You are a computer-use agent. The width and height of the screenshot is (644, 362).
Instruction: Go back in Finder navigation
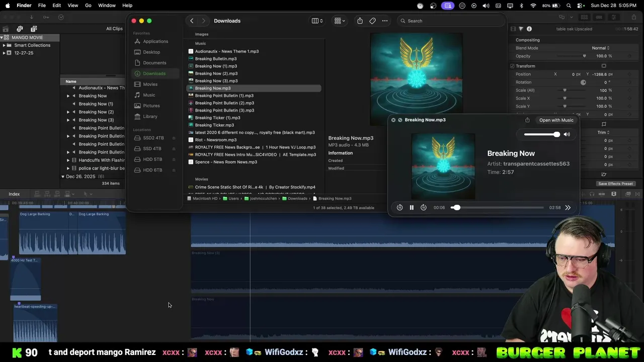click(x=192, y=21)
